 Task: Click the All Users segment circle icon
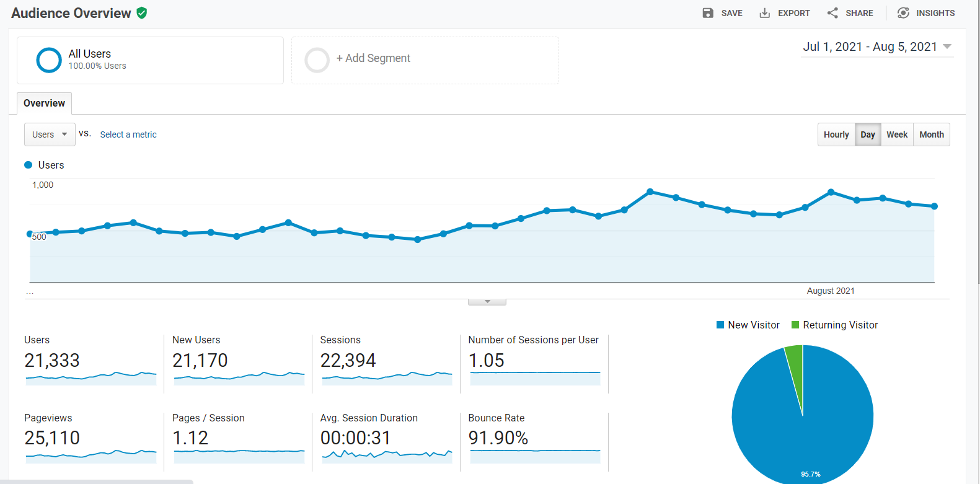pos(49,60)
